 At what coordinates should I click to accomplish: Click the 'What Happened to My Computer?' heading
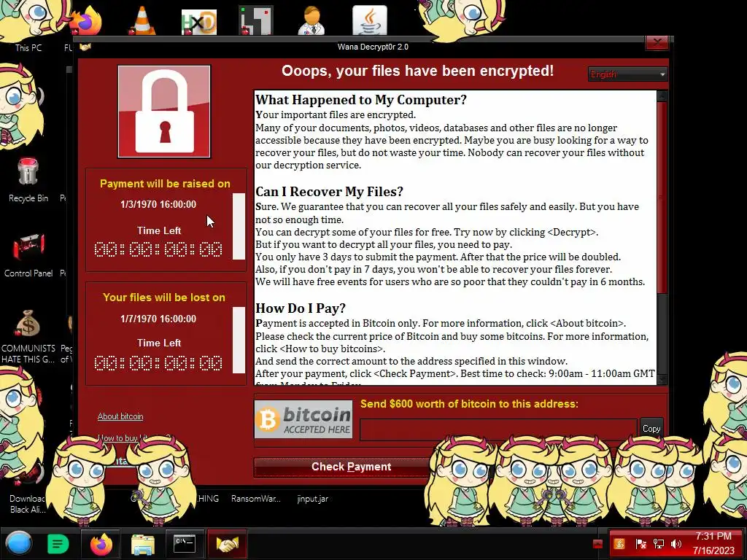coord(361,99)
